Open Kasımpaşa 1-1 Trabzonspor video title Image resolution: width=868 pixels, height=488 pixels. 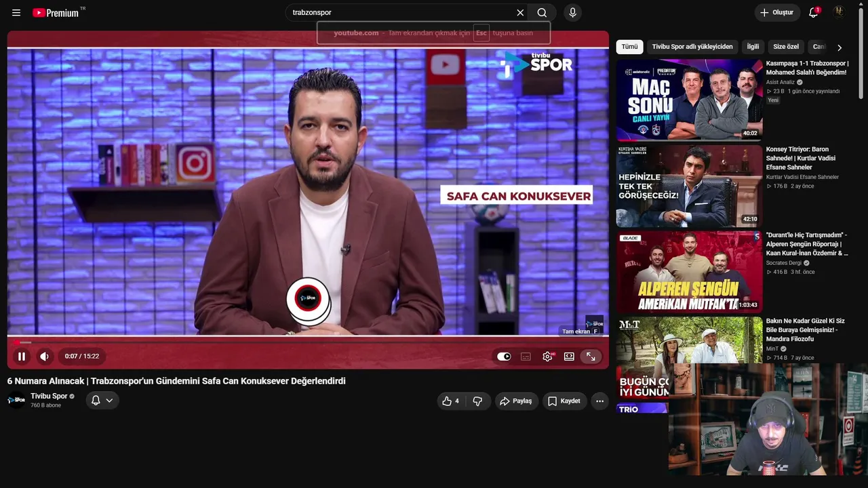point(807,68)
